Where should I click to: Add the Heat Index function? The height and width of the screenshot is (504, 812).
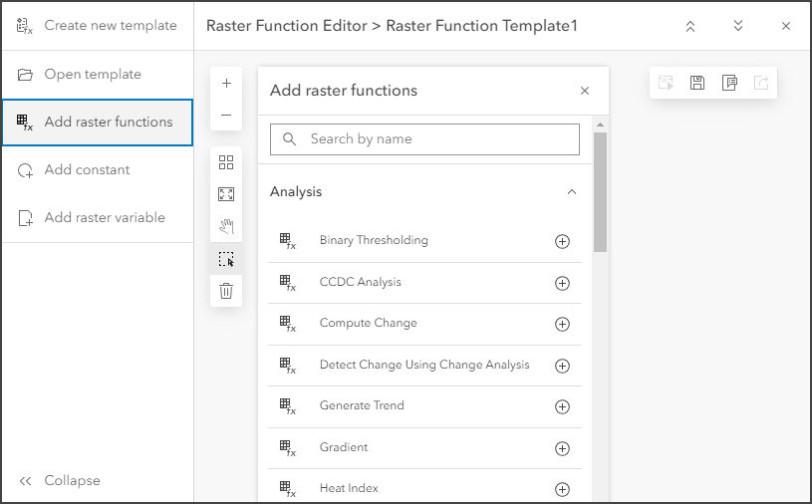point(562,489)
